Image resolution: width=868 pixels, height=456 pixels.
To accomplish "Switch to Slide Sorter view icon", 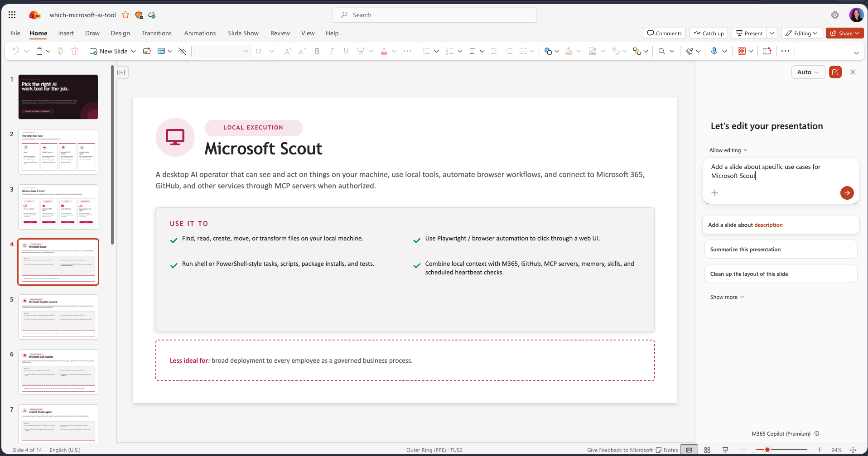I will pyautogui.click(x=707, y=450).
